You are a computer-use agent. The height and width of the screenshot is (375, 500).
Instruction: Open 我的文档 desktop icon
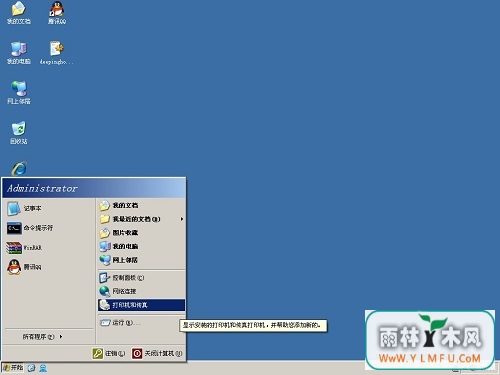(19, 13)
